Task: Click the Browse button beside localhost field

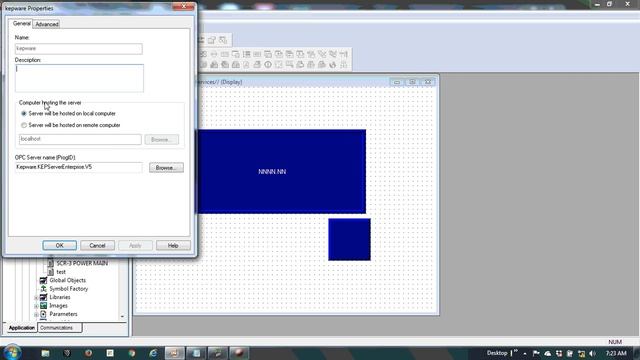Action: (x=162, y=140)
